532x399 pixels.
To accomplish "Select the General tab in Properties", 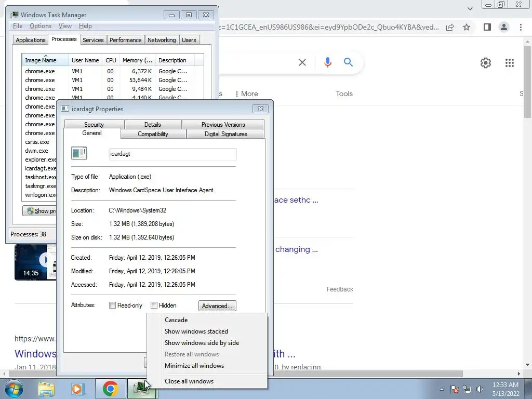I will point(92,133).
